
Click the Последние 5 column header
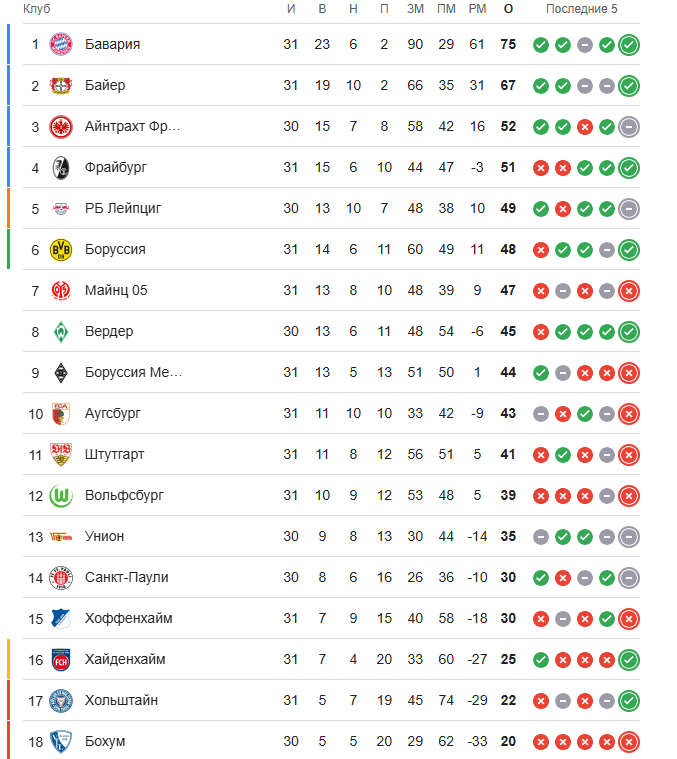pos(581,9)
